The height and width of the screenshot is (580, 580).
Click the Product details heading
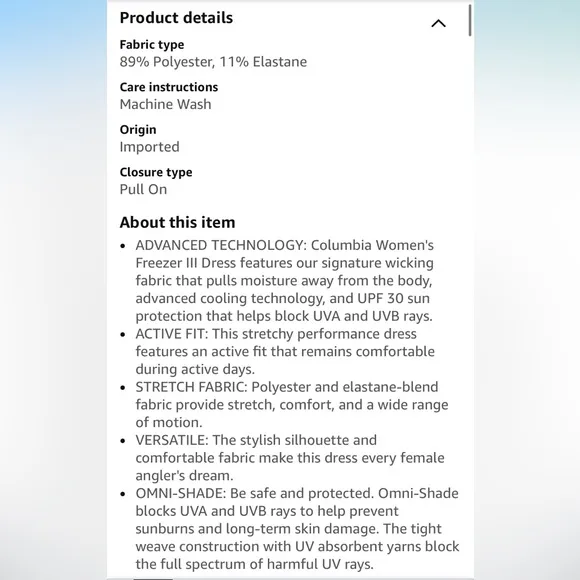(176, 18)
